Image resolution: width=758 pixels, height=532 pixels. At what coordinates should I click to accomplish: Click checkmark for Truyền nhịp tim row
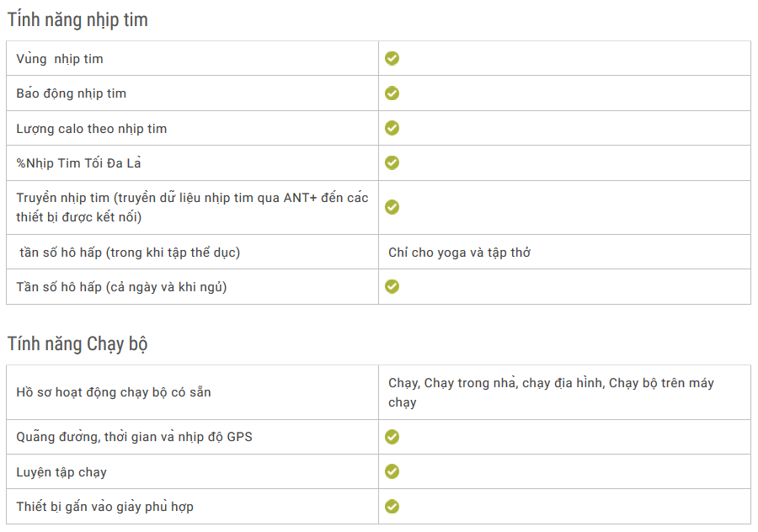392,207
